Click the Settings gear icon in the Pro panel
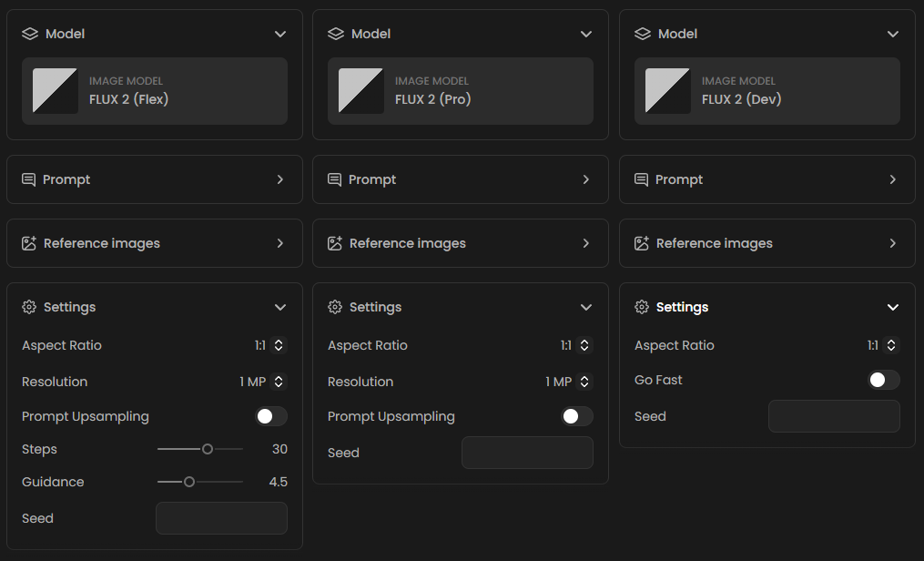 pos(335,307)
